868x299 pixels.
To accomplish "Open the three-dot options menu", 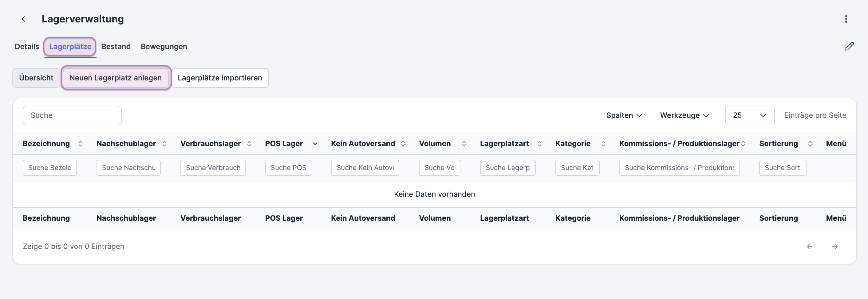I will (x=846, y=19).
